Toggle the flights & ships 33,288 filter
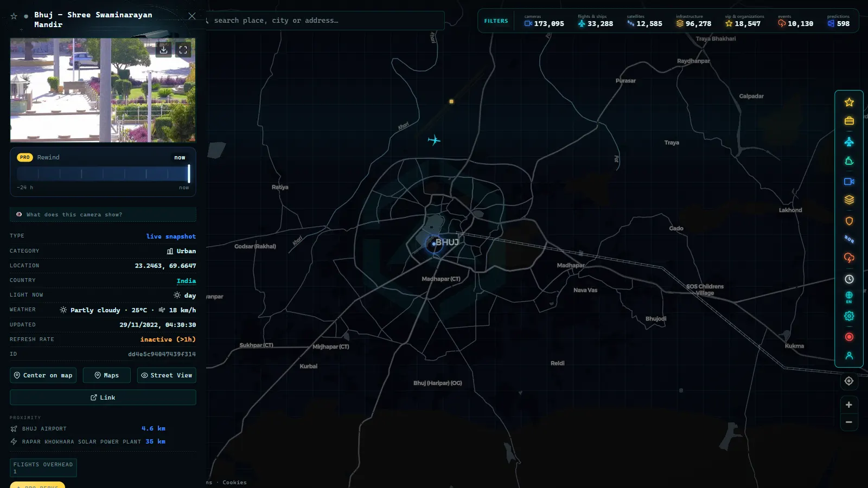 pyautogui.click(x=595, y=21)
